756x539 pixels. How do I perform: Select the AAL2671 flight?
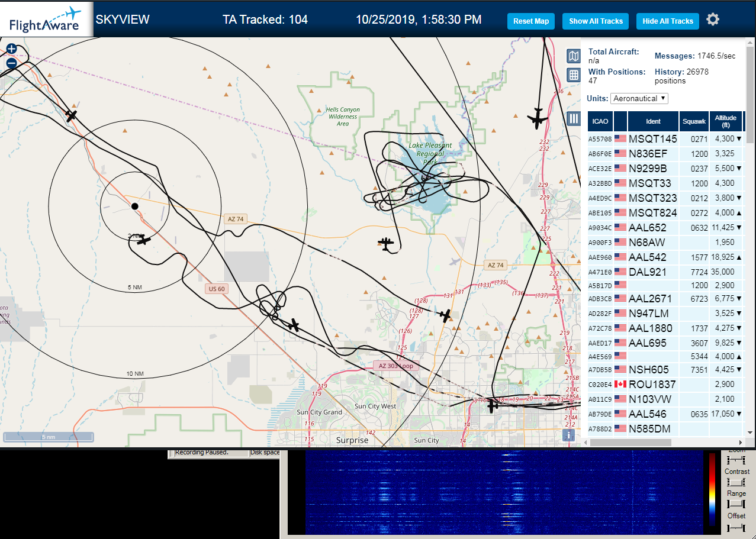pyautogui.click(x=665, y=299)
